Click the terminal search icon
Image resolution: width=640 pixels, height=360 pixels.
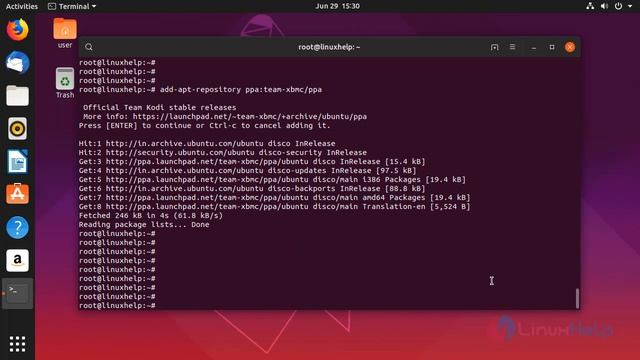click(x=89, y=47)
